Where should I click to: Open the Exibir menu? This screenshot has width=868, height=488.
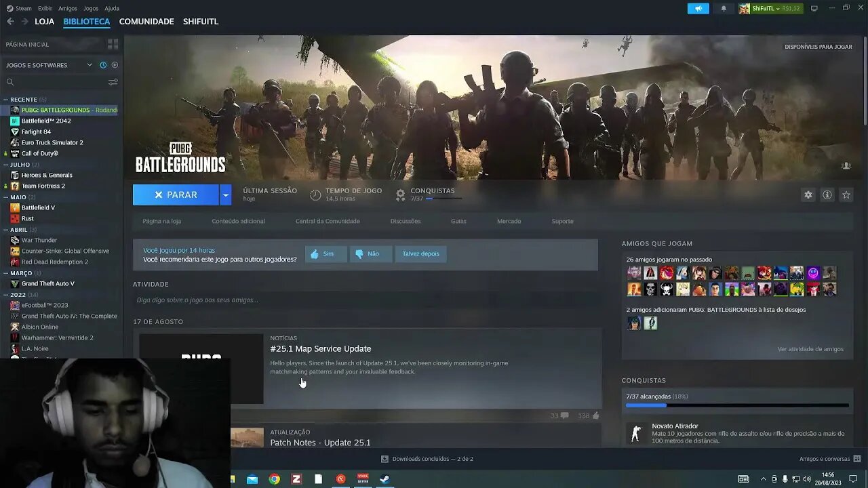coord(45,8)
